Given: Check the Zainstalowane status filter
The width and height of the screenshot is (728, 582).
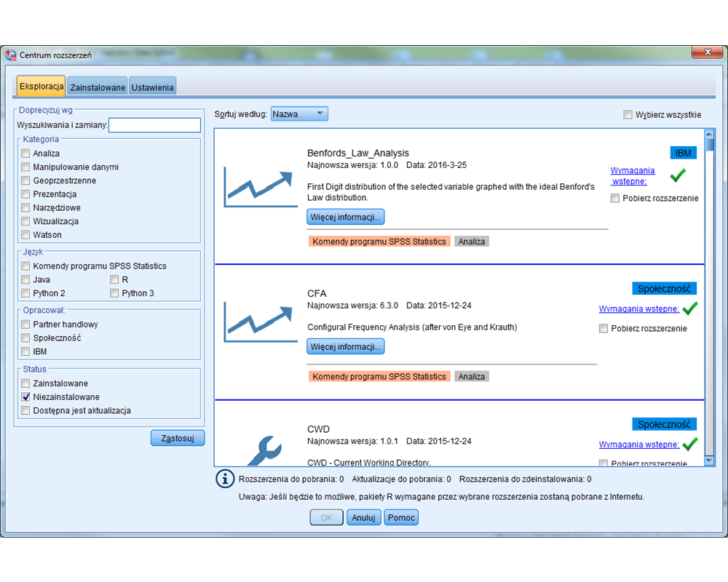Looking at the screenshot, I should 25,383.
